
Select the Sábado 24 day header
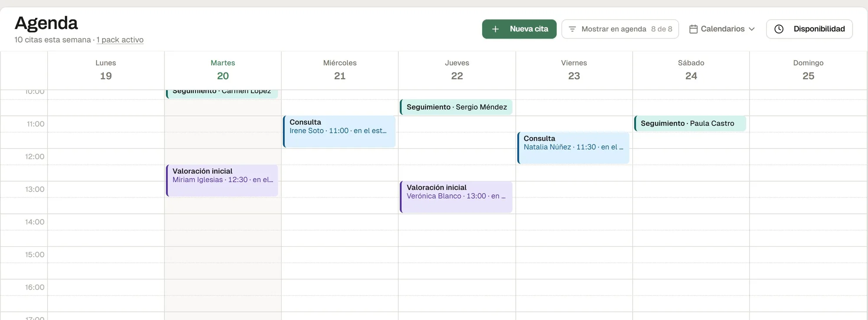click(x=691, y=70)
